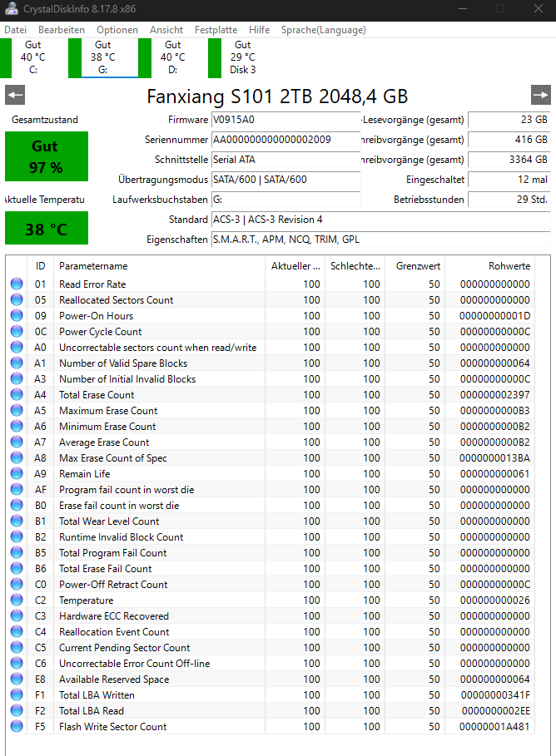Open the Optionen menu
This screenshot has width=556, height=756.
[117, 30]
